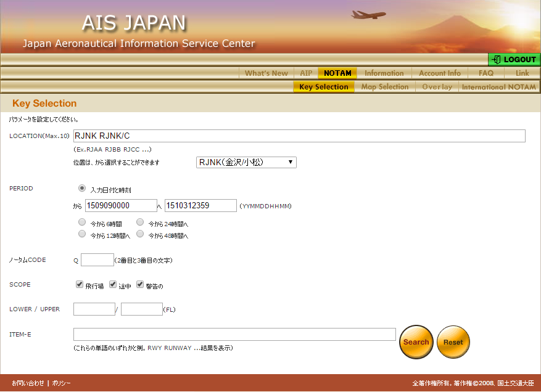The image size is (541, 392).
Task: Click the LOCATION input field
Action: point(299,136)
